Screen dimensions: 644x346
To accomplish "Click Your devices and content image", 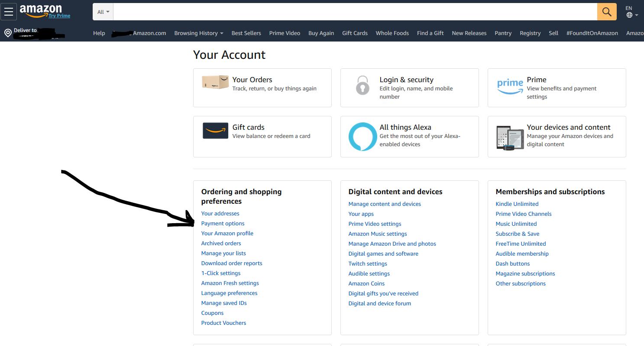I will 510,138.
